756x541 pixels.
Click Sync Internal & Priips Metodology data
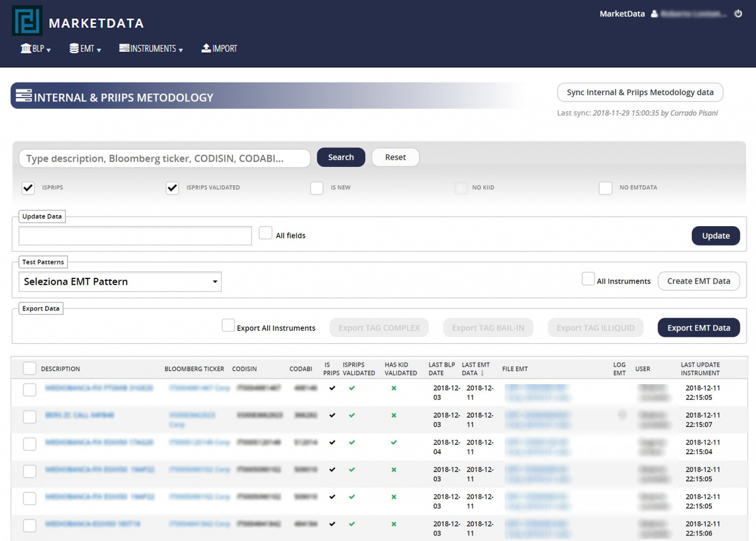(640, 93)
